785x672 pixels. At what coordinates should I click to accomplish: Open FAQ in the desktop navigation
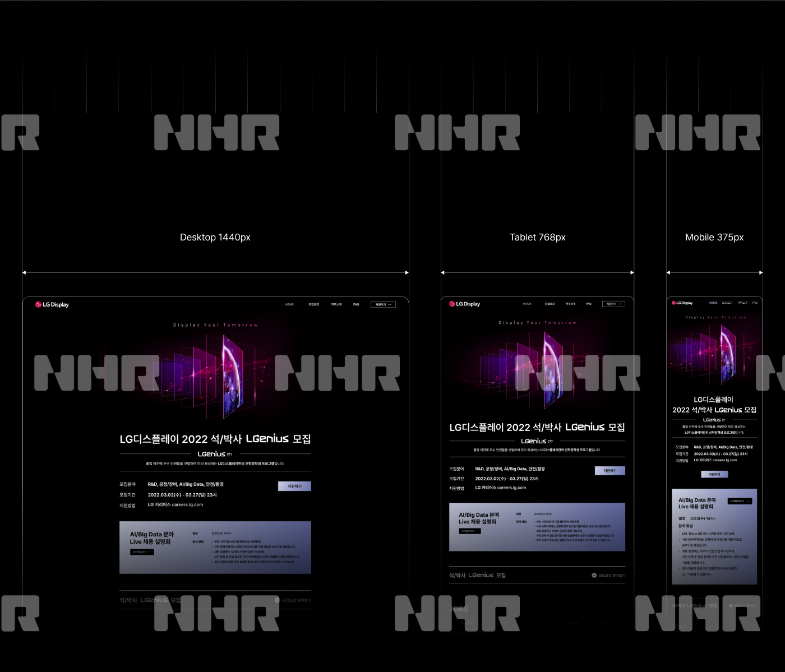[x=356, y=304]
